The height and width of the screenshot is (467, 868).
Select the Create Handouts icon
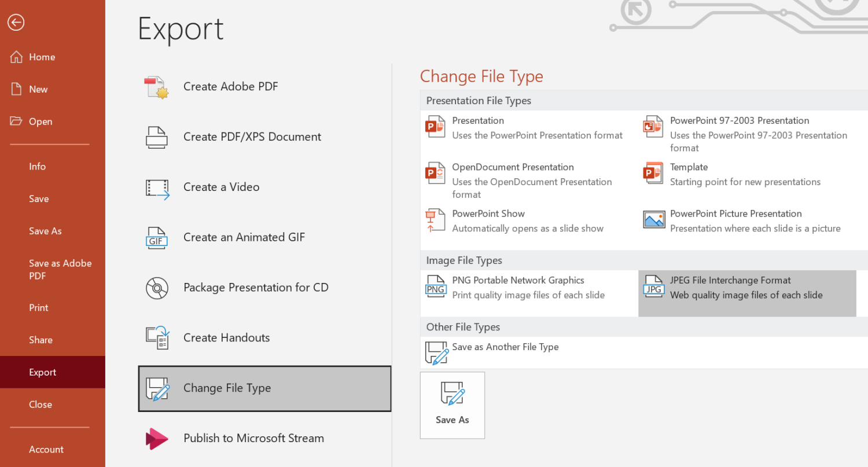pos(157,338)
